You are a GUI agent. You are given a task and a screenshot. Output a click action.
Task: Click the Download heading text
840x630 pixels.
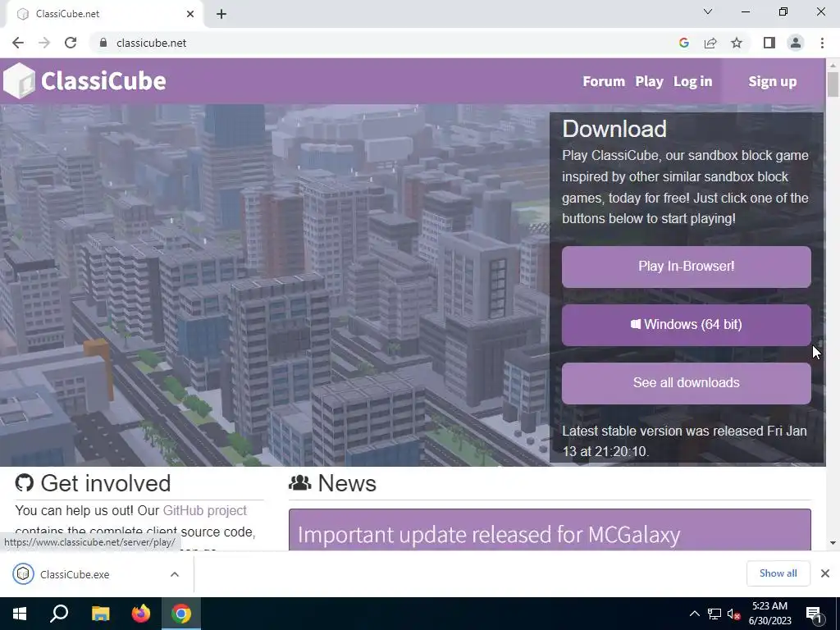coord(614,129)
